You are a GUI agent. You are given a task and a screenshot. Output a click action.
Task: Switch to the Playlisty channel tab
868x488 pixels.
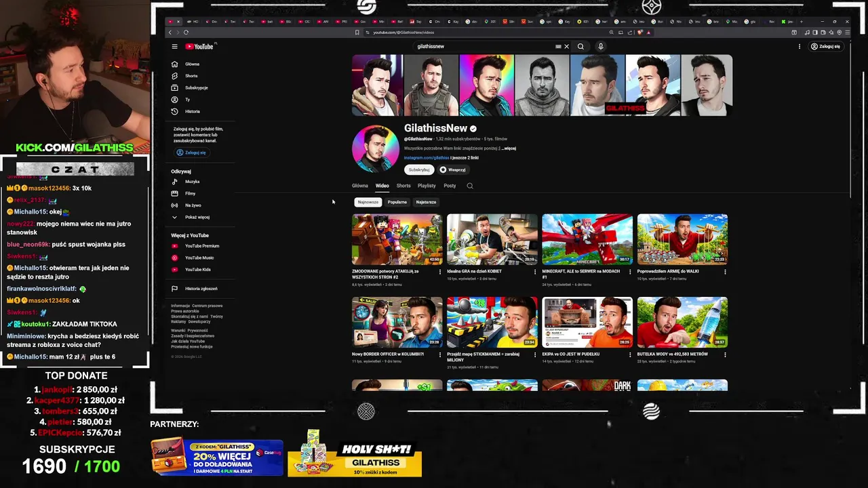click(427, 186)
